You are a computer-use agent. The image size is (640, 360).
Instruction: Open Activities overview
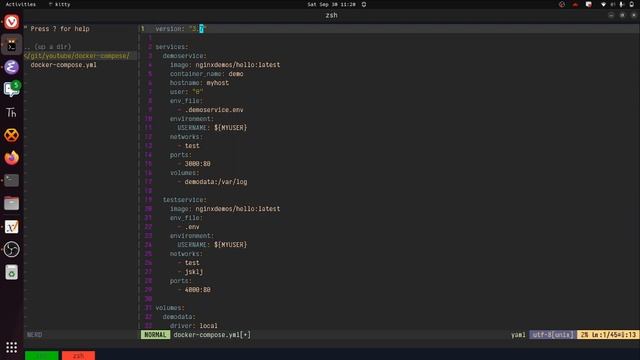21,4
